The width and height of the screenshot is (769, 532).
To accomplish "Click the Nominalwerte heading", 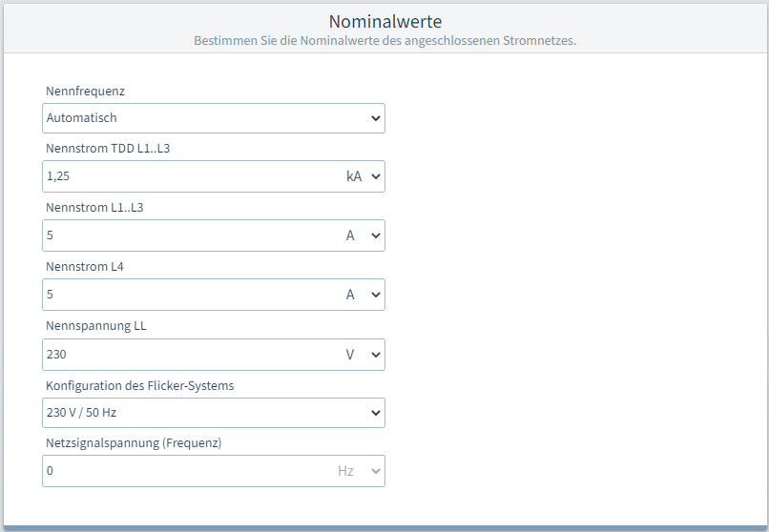I will 384,21.
